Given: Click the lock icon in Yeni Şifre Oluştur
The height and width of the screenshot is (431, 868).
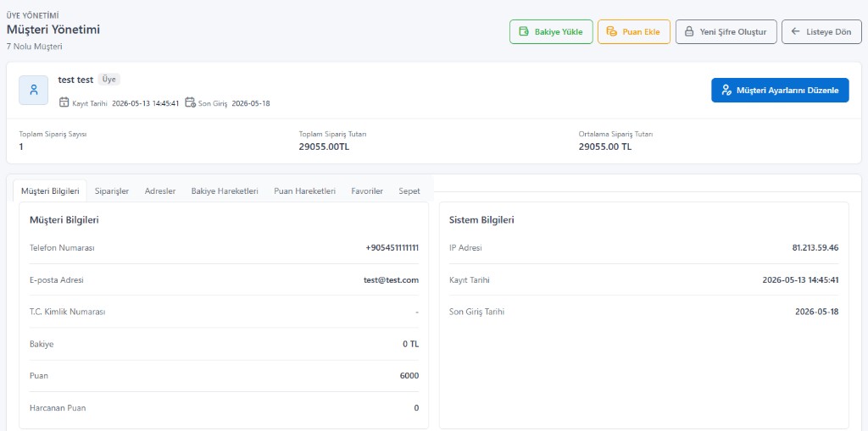Looking at the screenshot, I should [689, 31].
